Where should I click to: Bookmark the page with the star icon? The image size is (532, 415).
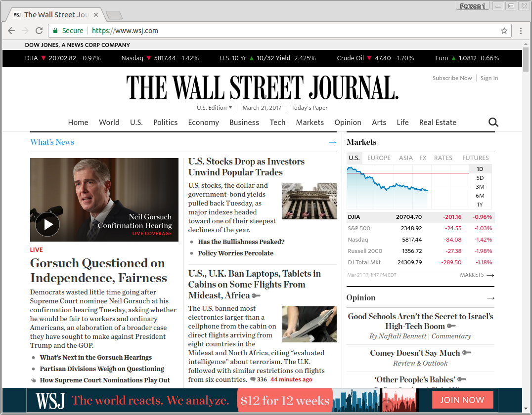[x=504, y=31]
